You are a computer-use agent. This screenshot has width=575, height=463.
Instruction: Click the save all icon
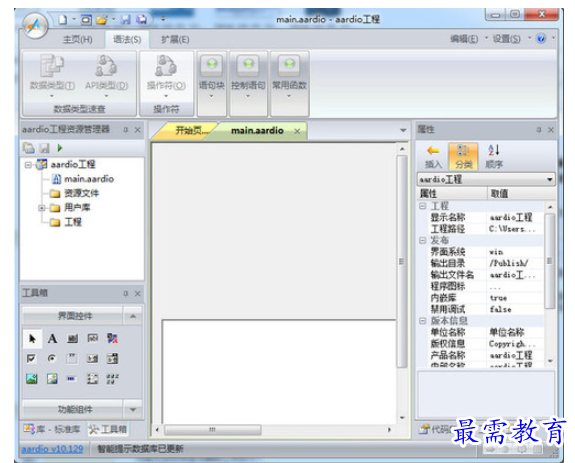pyautogui.click(x=142, y=20)
